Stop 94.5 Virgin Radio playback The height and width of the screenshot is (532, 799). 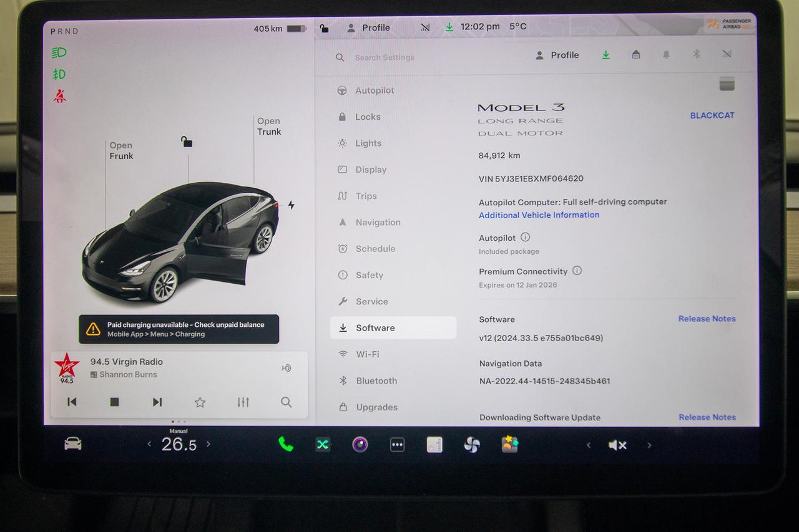(x=114, y=402)
